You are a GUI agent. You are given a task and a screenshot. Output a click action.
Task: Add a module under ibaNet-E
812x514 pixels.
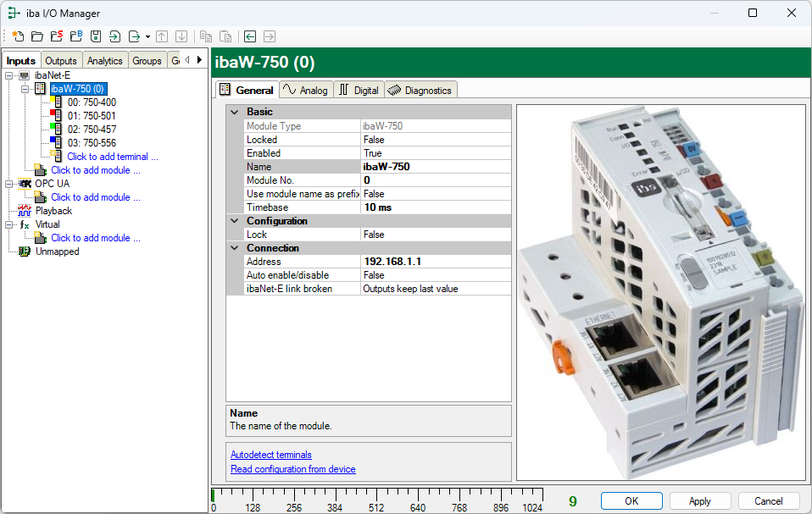tap(95, 170)
